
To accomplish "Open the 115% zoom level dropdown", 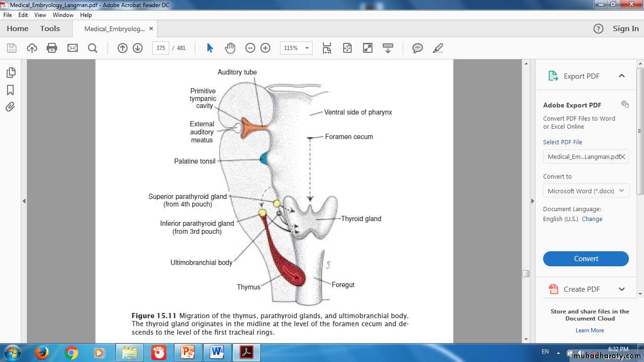I will tap(296, 48).
